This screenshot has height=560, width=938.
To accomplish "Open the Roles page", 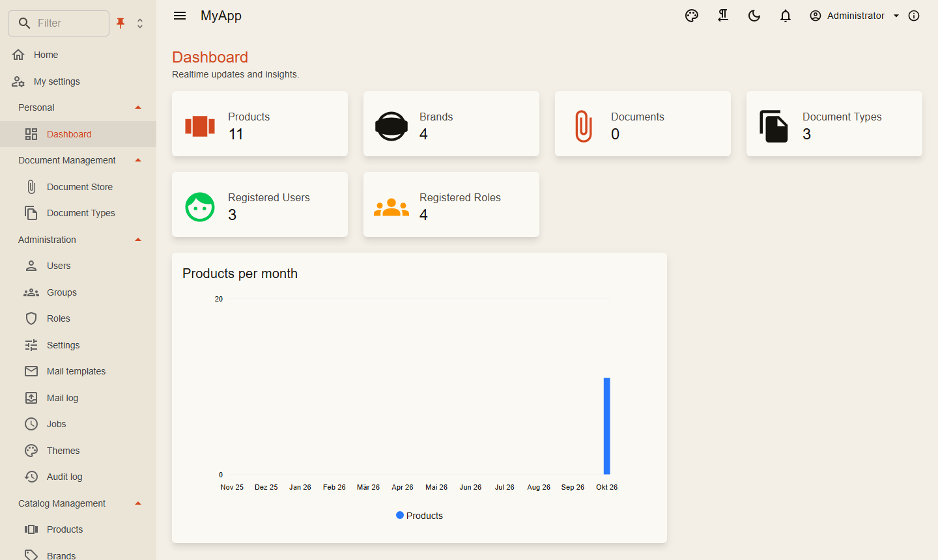I will (78, 318).
